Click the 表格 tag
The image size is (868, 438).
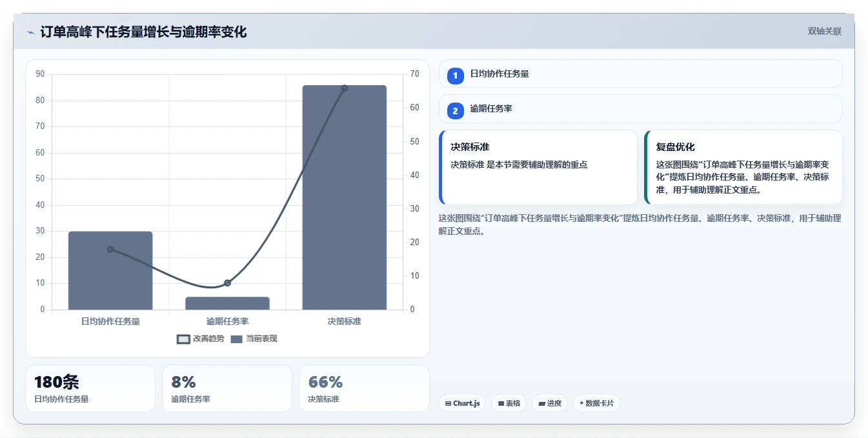(509, 403)
